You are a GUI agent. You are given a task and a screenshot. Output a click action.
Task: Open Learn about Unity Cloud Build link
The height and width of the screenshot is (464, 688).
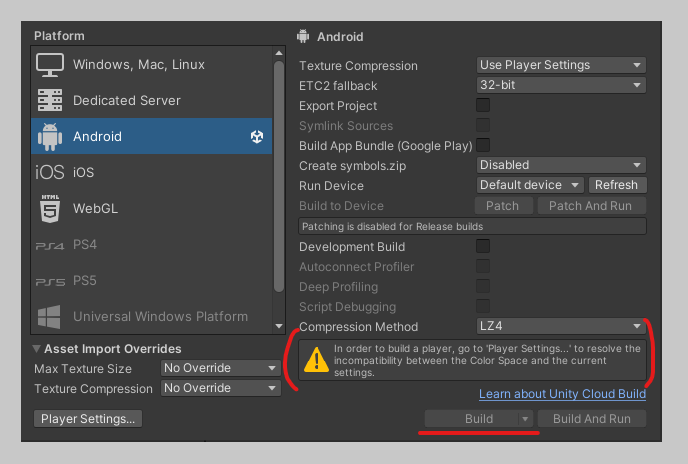pos(562,394)
